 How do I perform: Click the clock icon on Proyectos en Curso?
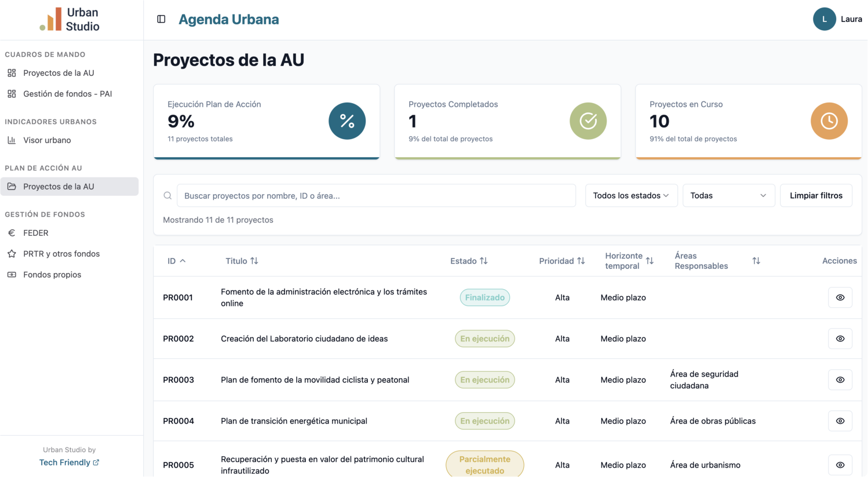click(x=829, y=121)
